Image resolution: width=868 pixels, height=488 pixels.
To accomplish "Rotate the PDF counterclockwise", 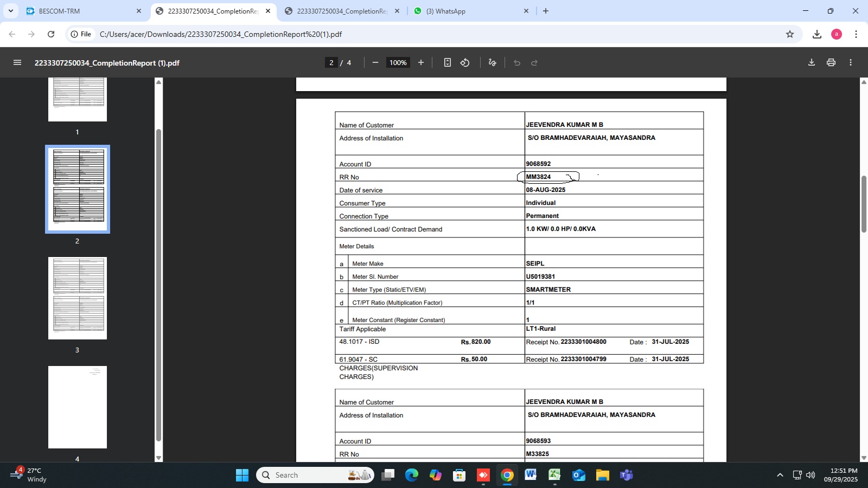I will tap(465, 63).
